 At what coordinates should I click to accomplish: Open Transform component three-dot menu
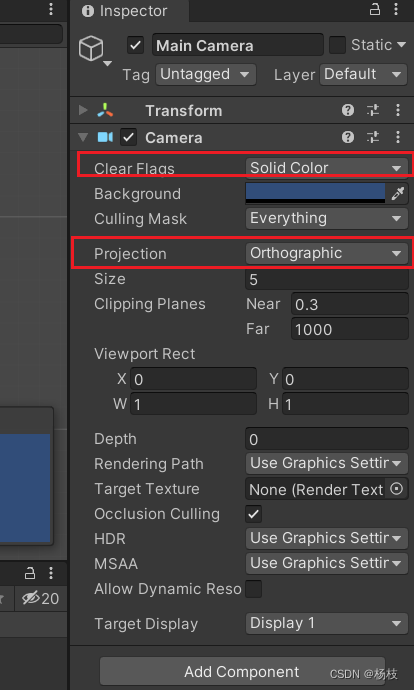pyautogui.click(x=398, y=110)
